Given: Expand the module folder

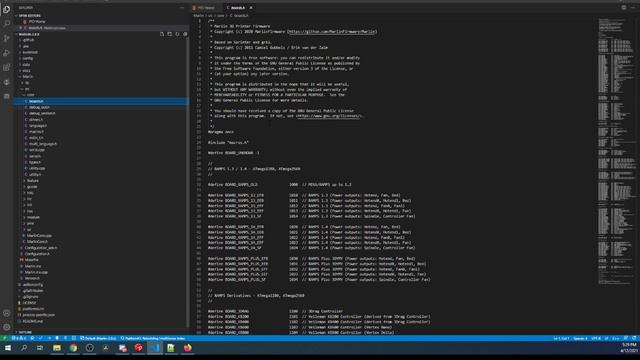Looking at the screenshot, I should coord(33,217).
